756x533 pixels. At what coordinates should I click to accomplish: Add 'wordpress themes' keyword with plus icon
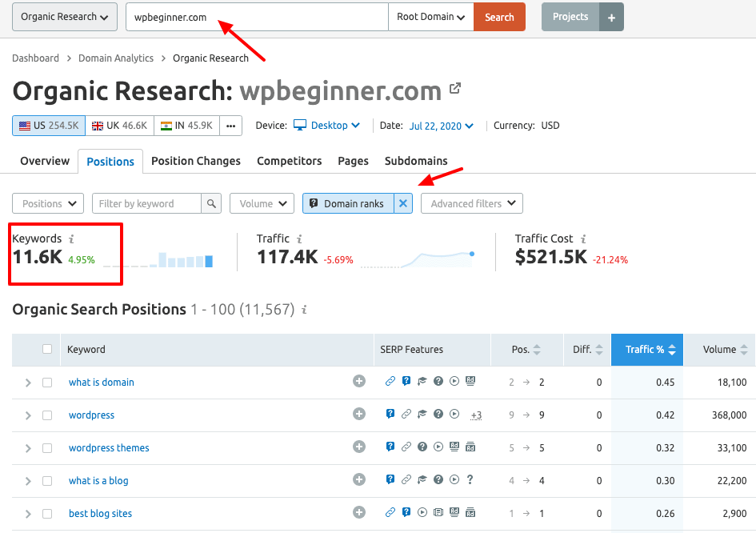click(x=359, y=447)
